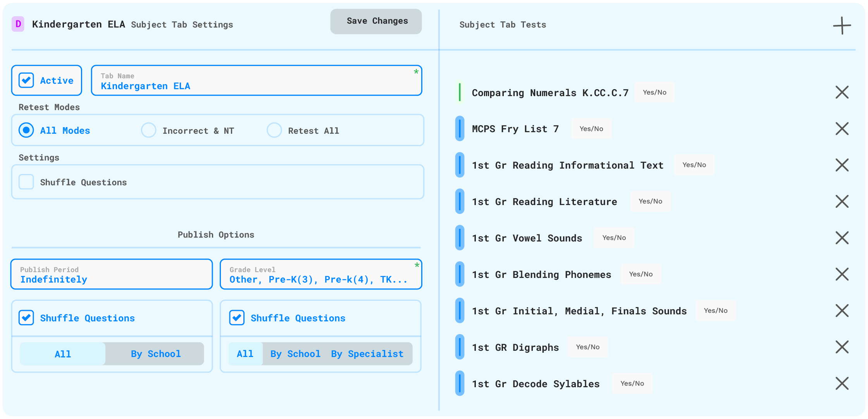
Task: Select All tab under Grade Level
Action: tap(245, 354)
